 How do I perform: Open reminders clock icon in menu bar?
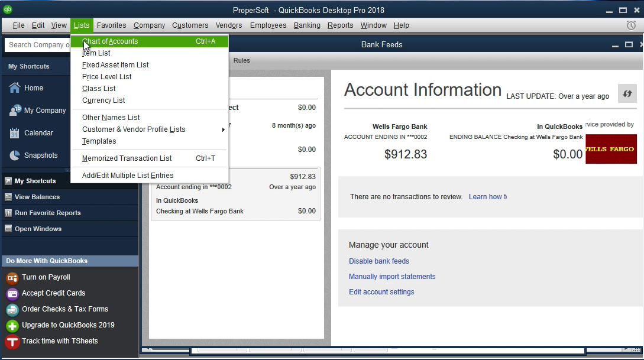click(x=631, y=25)
